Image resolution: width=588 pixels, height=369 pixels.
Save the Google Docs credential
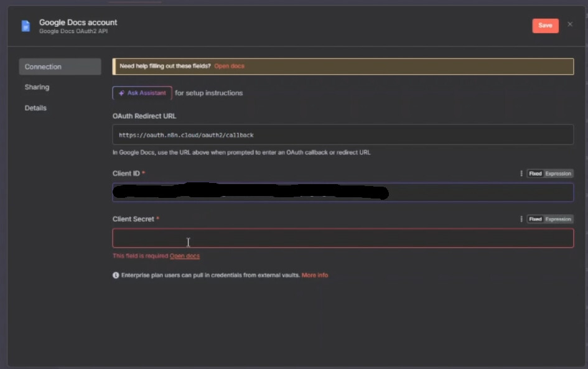[x=545, y=26]
